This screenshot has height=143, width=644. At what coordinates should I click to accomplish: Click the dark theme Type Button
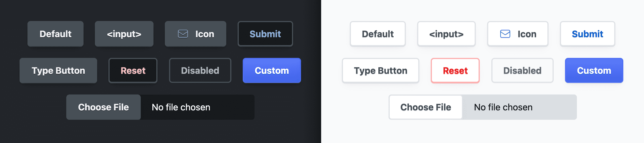pyautogui.click(x=58, y=71)
